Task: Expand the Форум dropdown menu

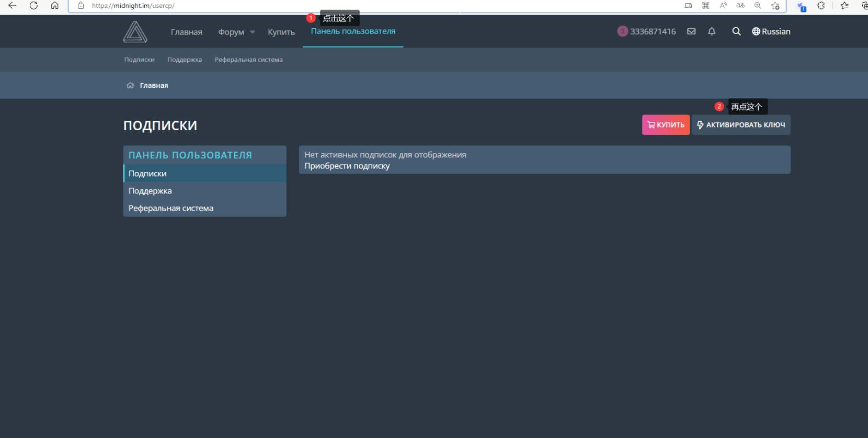Action: pyautogui.click(x=236, y=32)
